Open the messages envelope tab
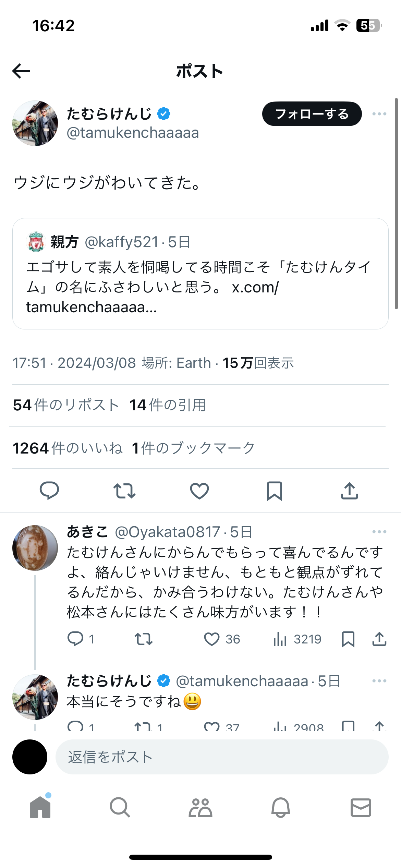Screen dimensions: 401x868 click(x=361, y=808)
